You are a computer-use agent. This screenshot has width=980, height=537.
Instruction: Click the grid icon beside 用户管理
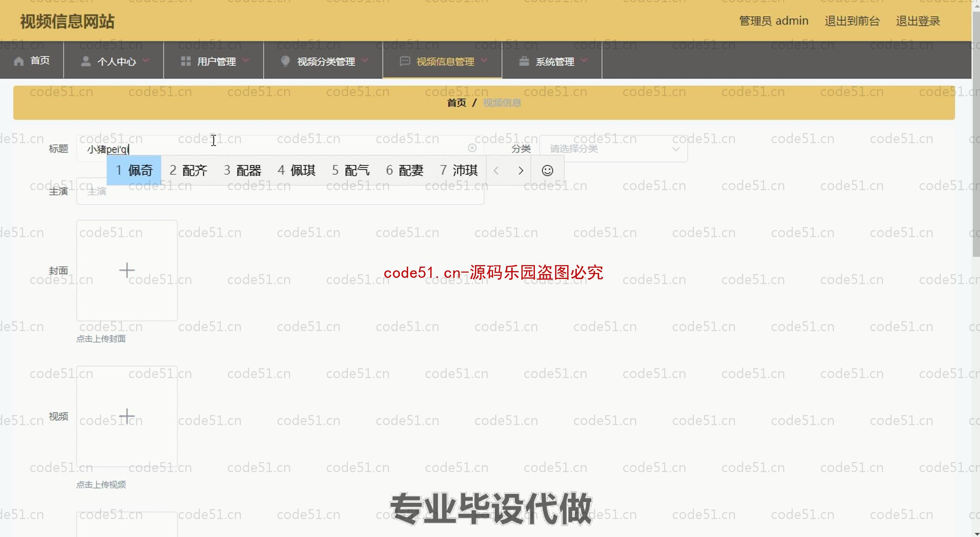point(186,61)
